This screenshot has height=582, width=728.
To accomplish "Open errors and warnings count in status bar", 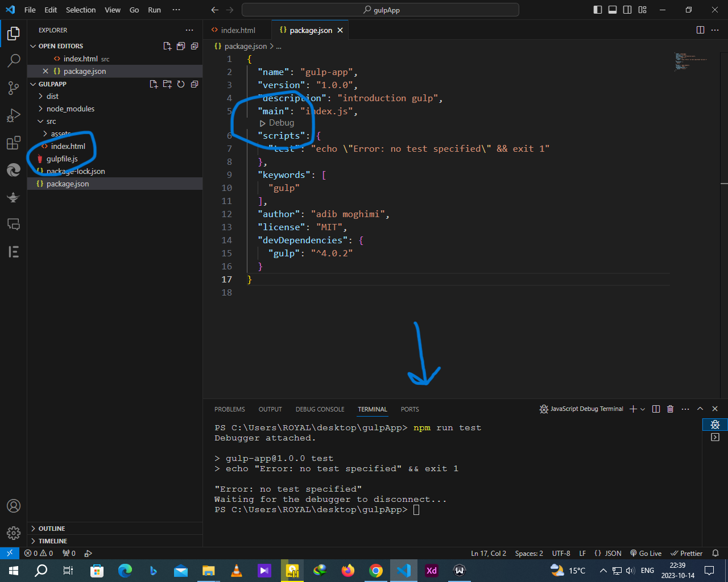I will click(39, 553).
